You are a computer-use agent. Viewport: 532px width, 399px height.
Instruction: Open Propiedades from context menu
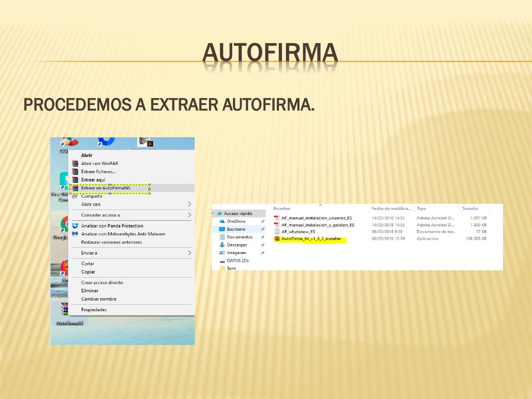pyautogui.click(x=94, y=310)
